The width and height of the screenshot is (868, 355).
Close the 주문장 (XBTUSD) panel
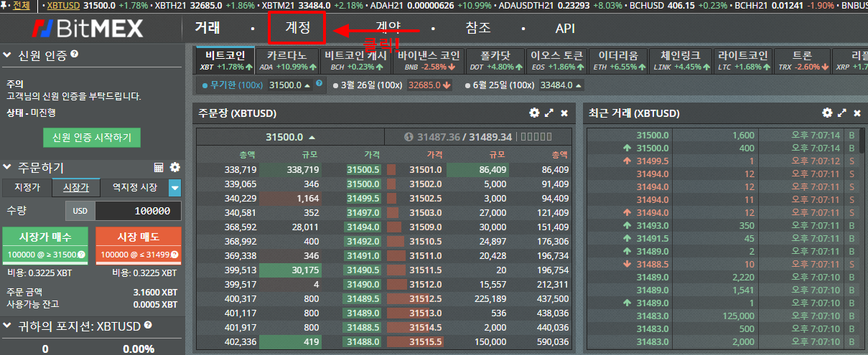[x=564, y=113]
